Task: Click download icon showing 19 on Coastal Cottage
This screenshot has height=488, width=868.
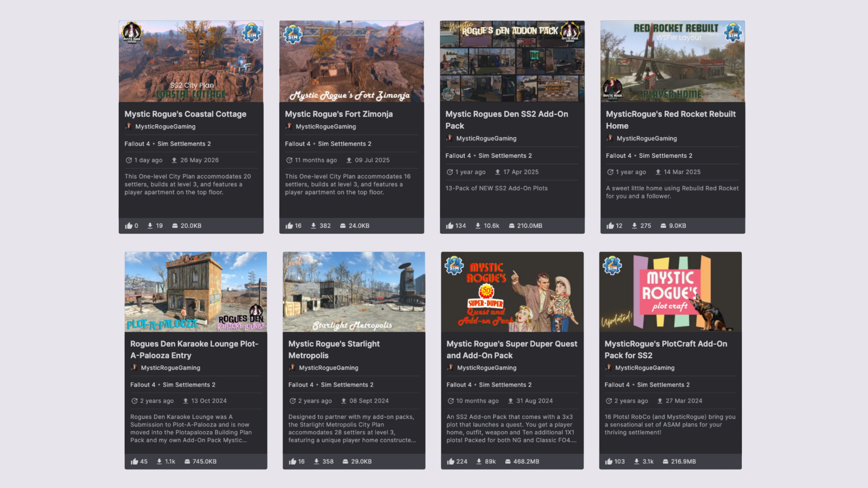Action: (150, 225)
